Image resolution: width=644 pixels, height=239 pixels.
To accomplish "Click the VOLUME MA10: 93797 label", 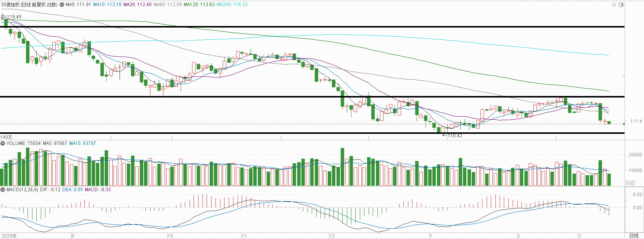I will click(83, 143).
